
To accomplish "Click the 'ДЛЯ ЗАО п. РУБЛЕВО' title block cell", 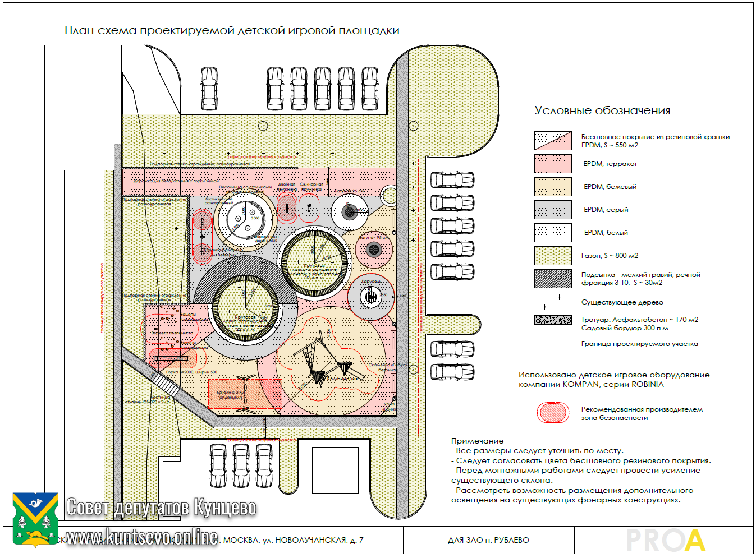I will point(488,540).
